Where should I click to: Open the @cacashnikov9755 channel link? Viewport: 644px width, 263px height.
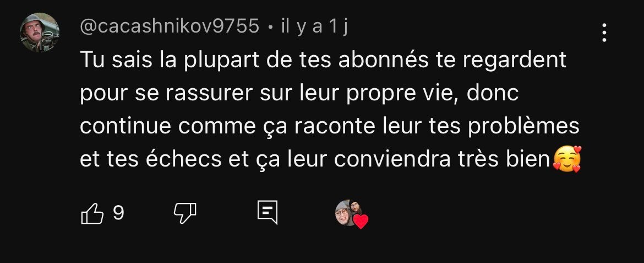pos(170,27)
